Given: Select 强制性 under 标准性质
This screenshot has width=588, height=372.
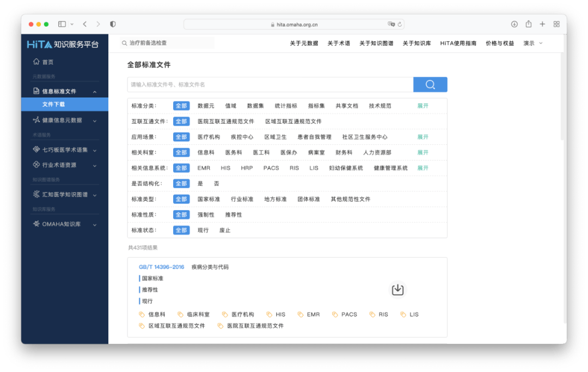Looking at the screenshot, I should (x=205, y=215).
